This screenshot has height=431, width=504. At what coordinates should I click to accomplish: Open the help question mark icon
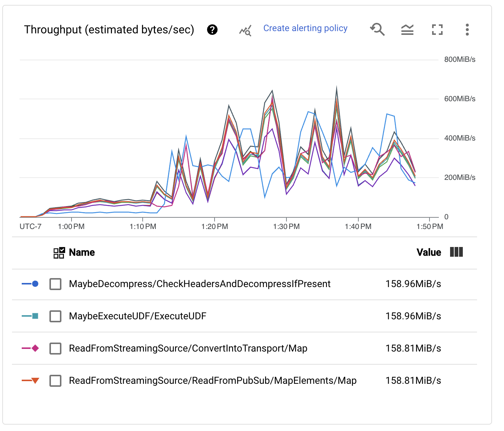[212, 30]
